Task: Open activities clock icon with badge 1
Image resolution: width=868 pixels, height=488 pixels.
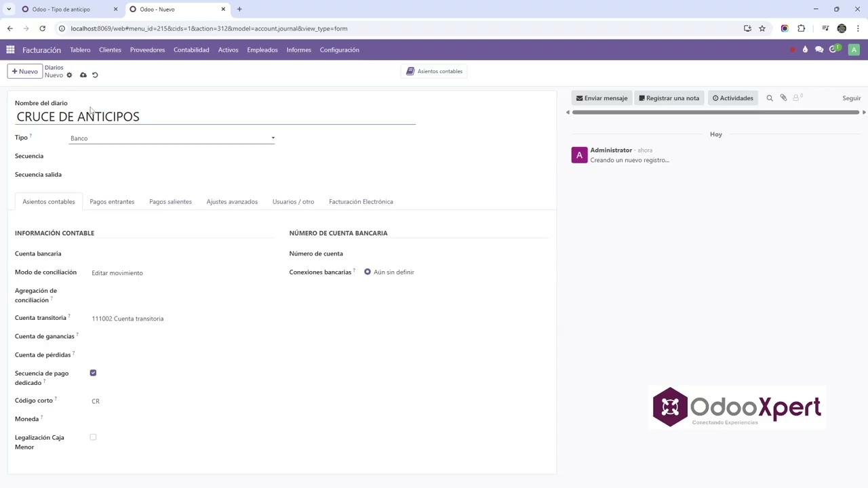Action: point(835,49)
